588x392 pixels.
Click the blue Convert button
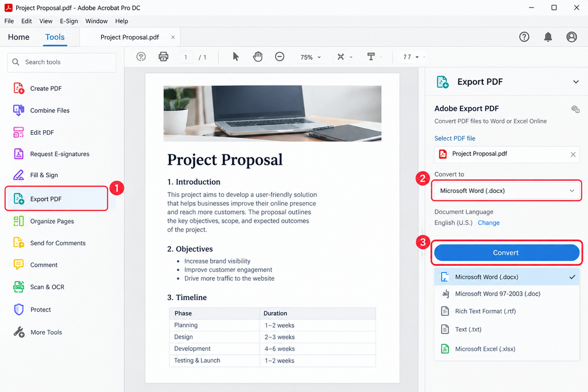tap(506, 253)
